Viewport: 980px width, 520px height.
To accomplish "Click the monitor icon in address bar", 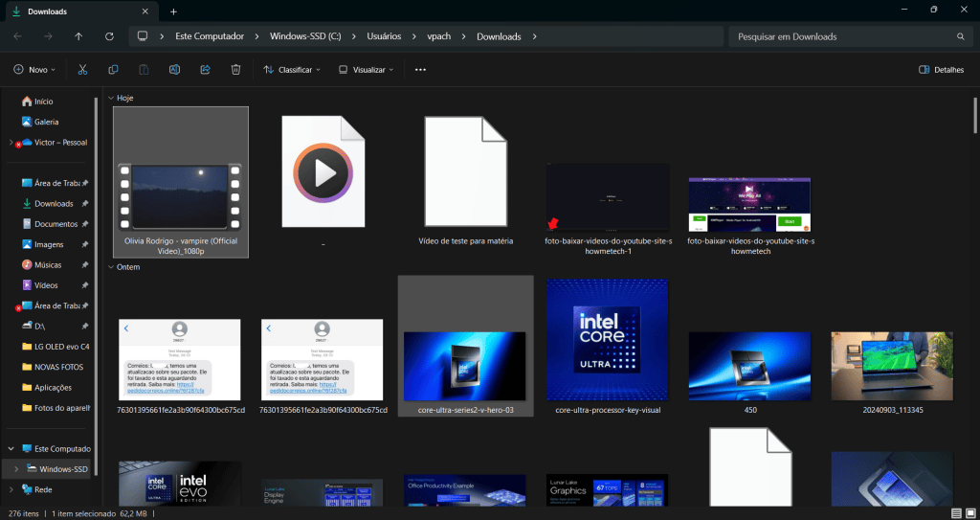I will [143, 36].
